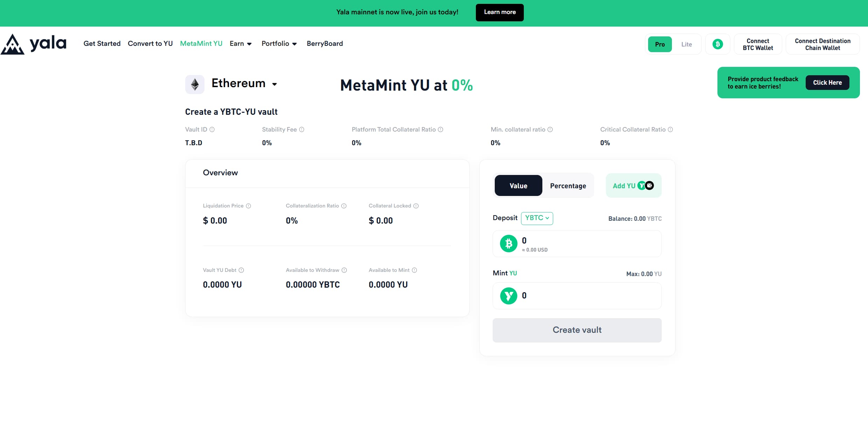This screenshot has height=429, width=868.
Task: Click the Mint YU amount field
Action: [588, 296]
